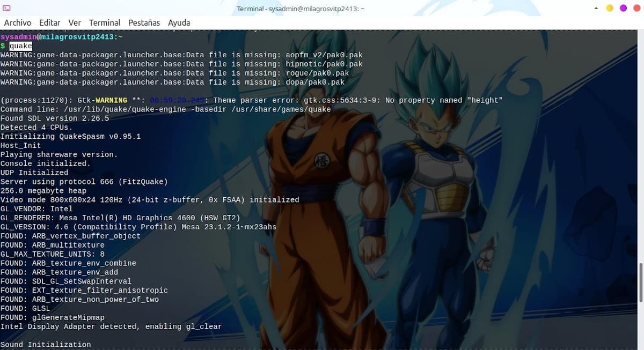Viewport: 644px width, 350px height.
Task: Click 'FOUND: SDL_GL_SetSwapInterval'
Action: point(66,281)
